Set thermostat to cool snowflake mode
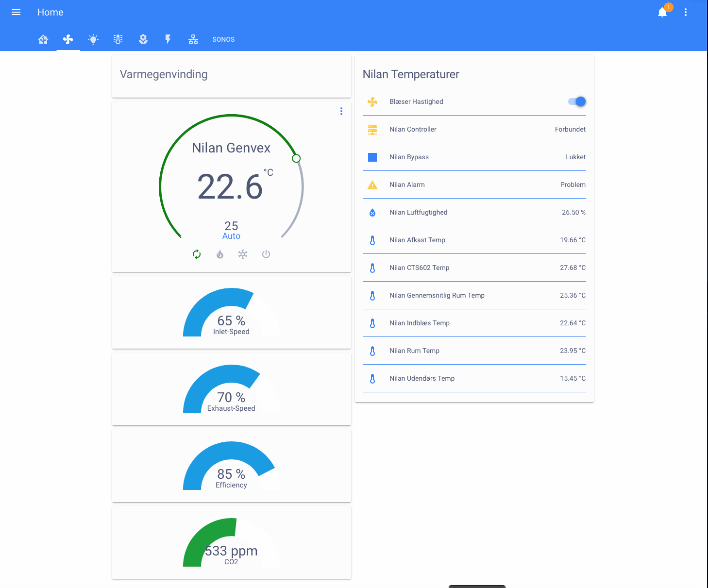This screenshot has height=588, width=708. click(243, 254)
